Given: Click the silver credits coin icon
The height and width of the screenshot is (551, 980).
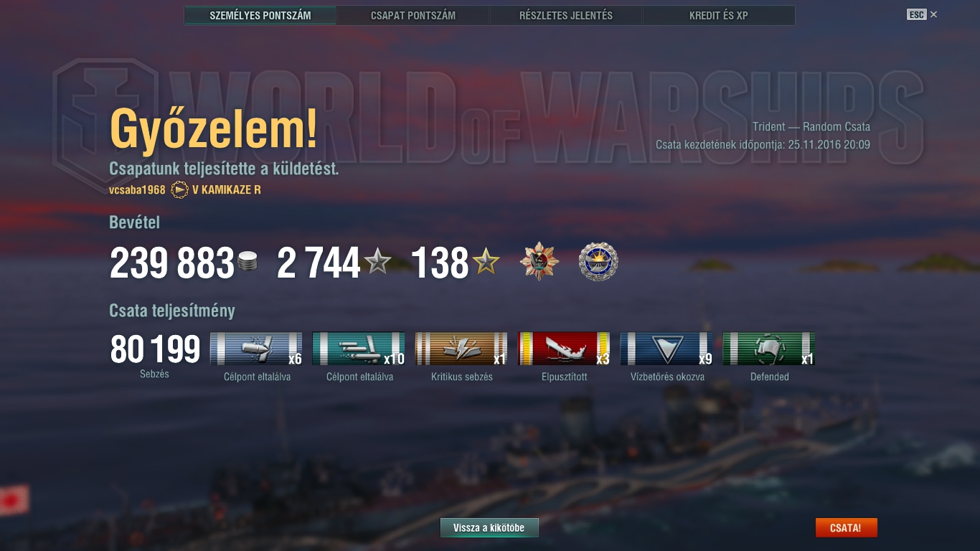Looking at the screenshot, I should (248, 263).
